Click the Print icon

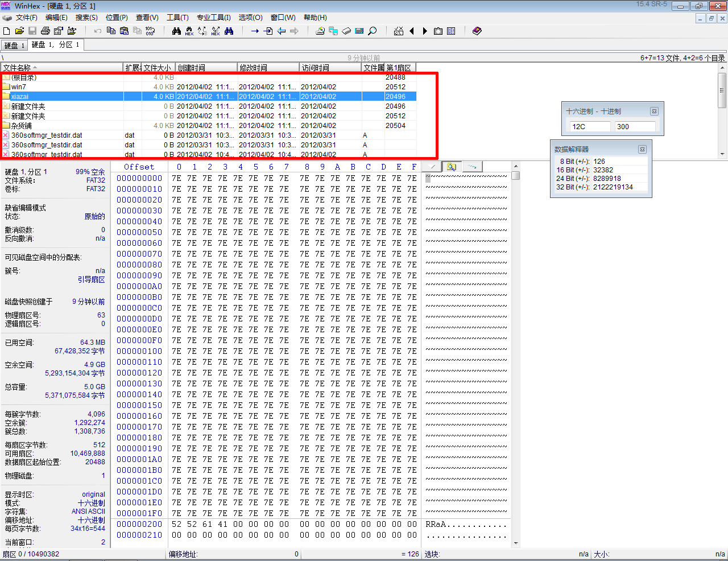click(45, 31)
